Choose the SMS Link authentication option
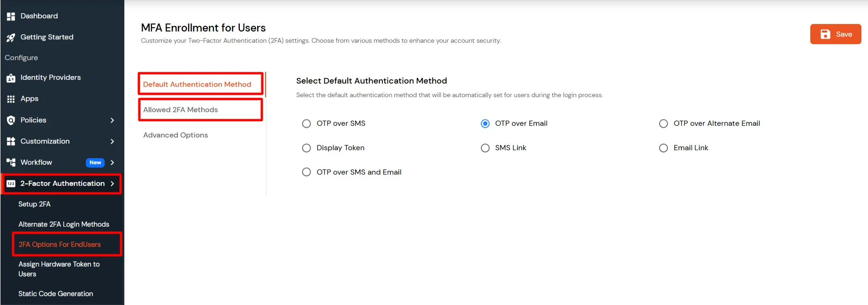Viewport: 868px width, 305px height. 485,148
